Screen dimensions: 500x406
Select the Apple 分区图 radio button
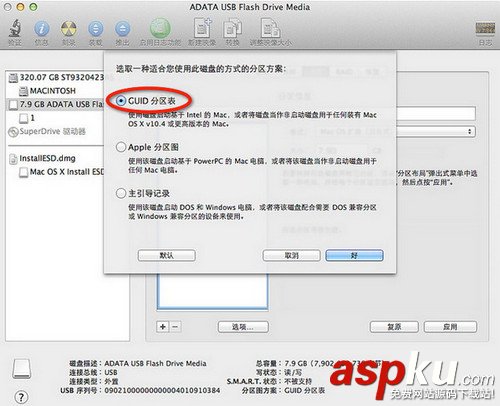[x=121, y=147]
